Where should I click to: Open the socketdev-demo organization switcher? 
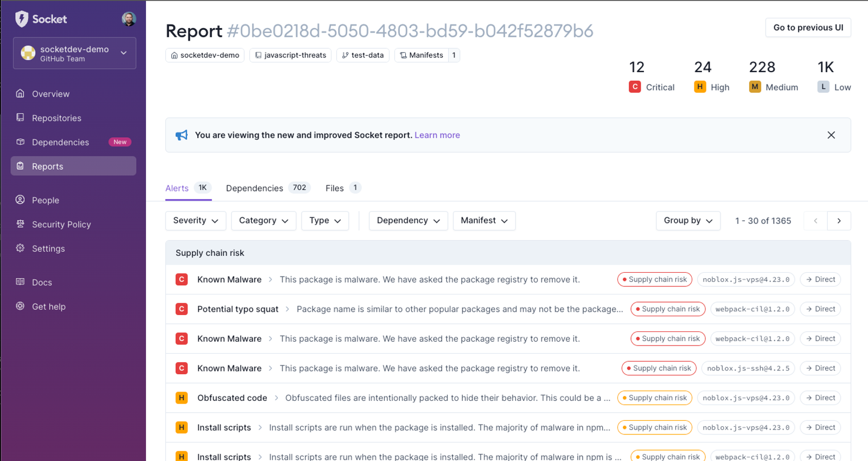pyautogui.click(x=74, y=53)
